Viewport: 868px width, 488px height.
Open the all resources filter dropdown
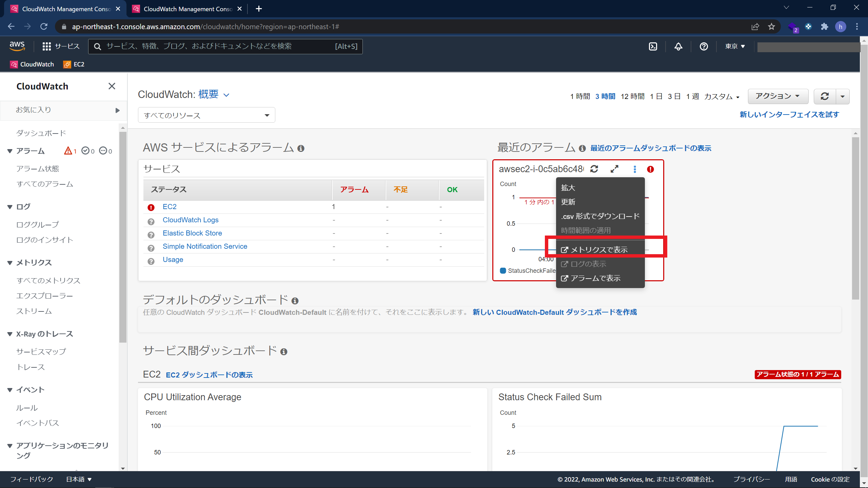tap(206, 115)
